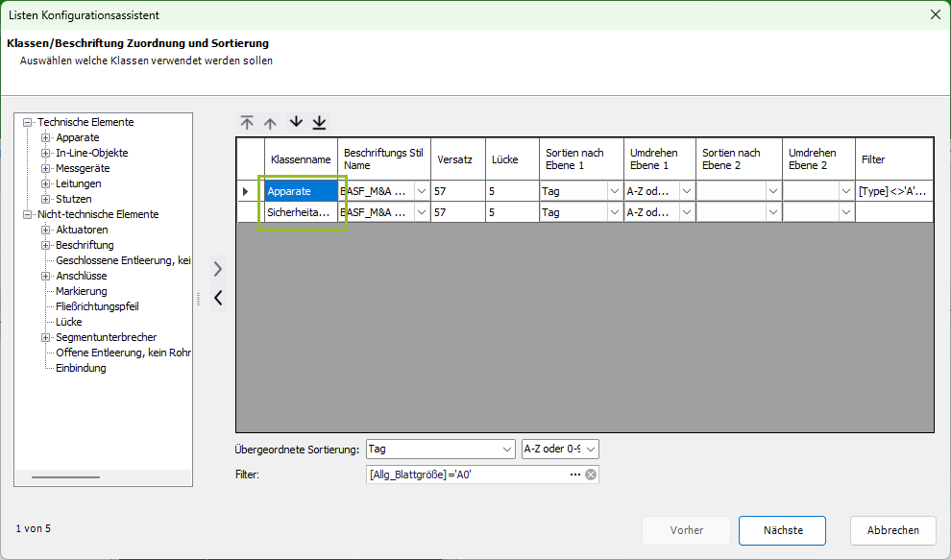
Task: Click the Nächste button
Action: tap(783, 530)
